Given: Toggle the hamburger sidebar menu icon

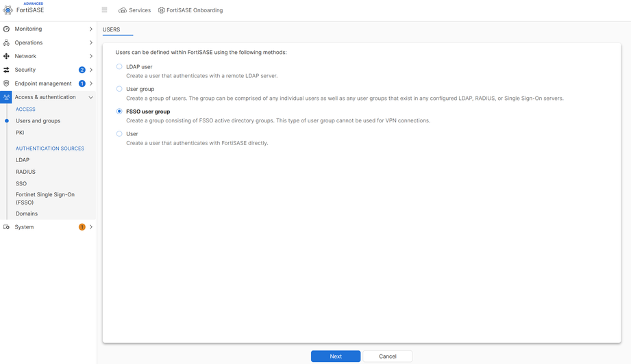Looking at the screenshot, I should [x=104, y=10].
